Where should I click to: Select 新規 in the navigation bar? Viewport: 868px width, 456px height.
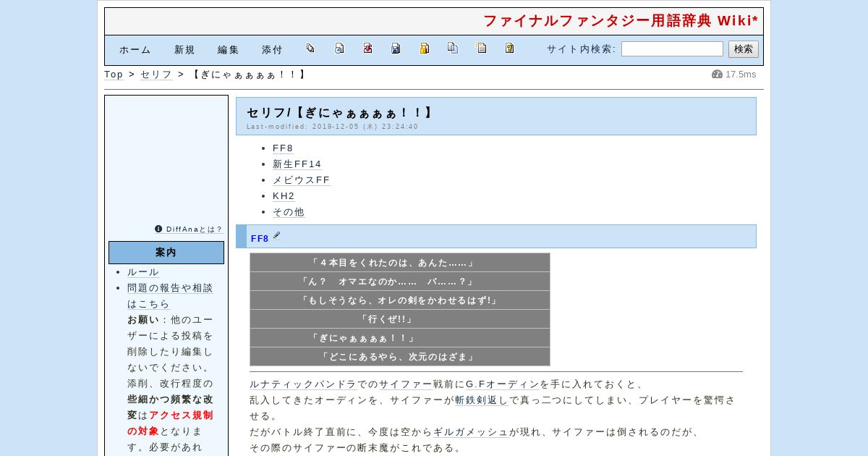184,50
